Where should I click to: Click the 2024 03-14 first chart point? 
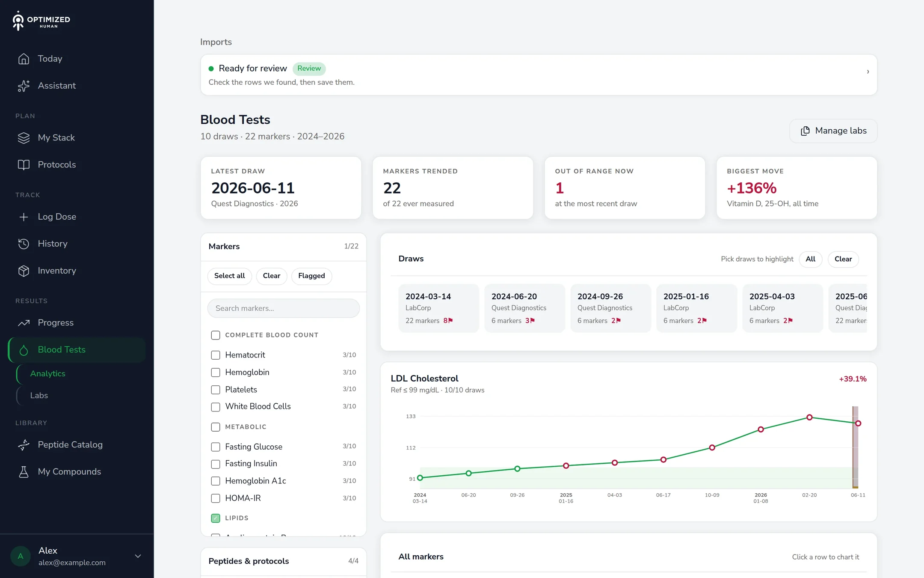[x=420, y=478]
